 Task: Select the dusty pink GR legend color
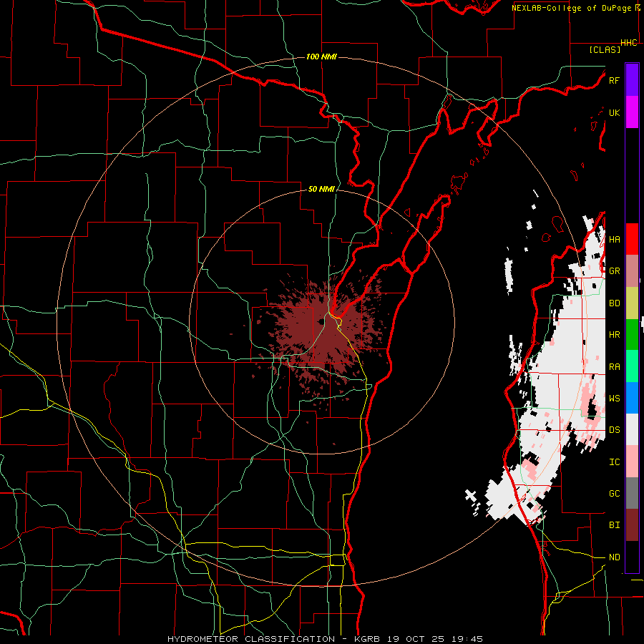click(632, 270)
